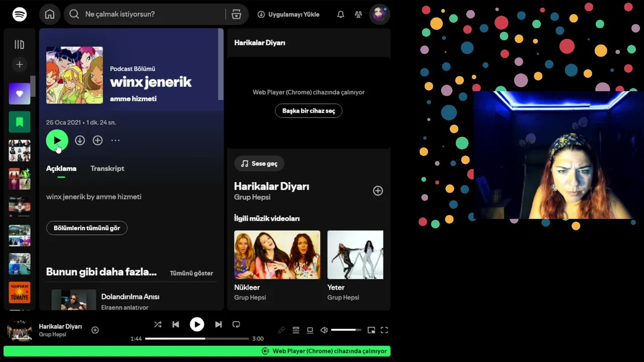Add current track to Liked Songs in player bar
644x362 pixels.
95,330
